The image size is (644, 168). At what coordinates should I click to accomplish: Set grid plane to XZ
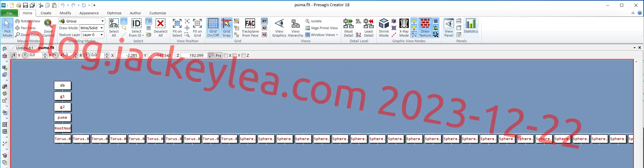(264, 28)
